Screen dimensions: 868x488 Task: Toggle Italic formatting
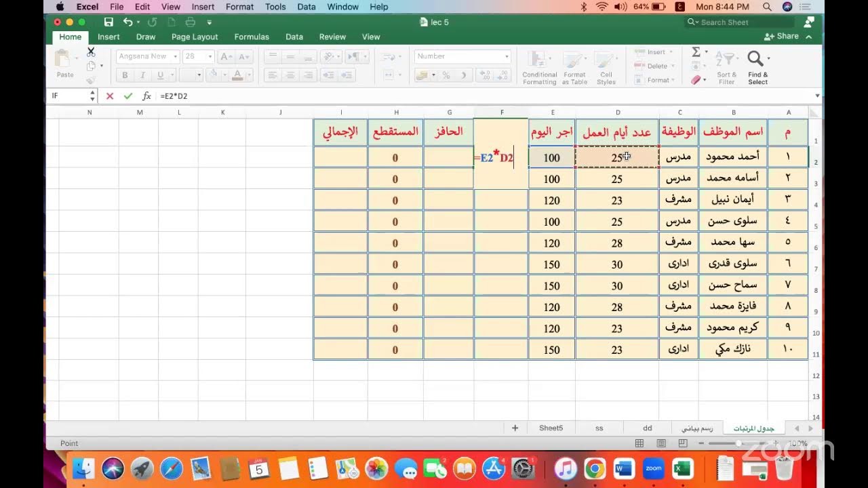[x=142, y=75]
